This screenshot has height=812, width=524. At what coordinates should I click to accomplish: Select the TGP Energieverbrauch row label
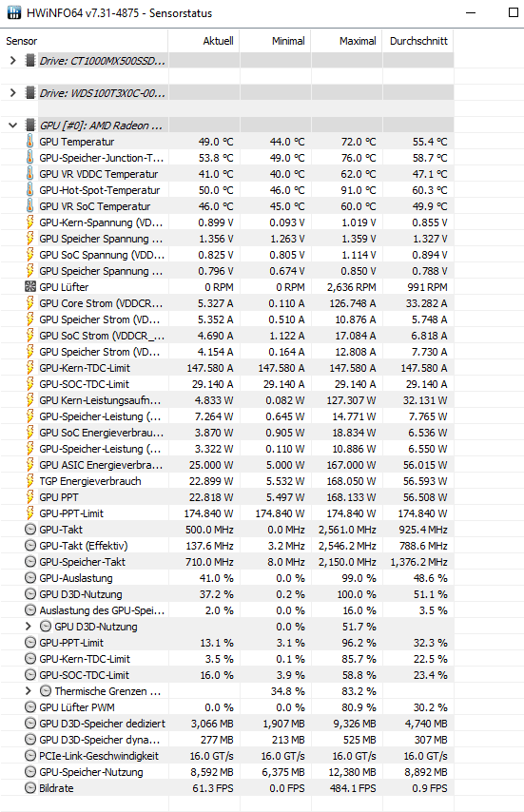90,481
